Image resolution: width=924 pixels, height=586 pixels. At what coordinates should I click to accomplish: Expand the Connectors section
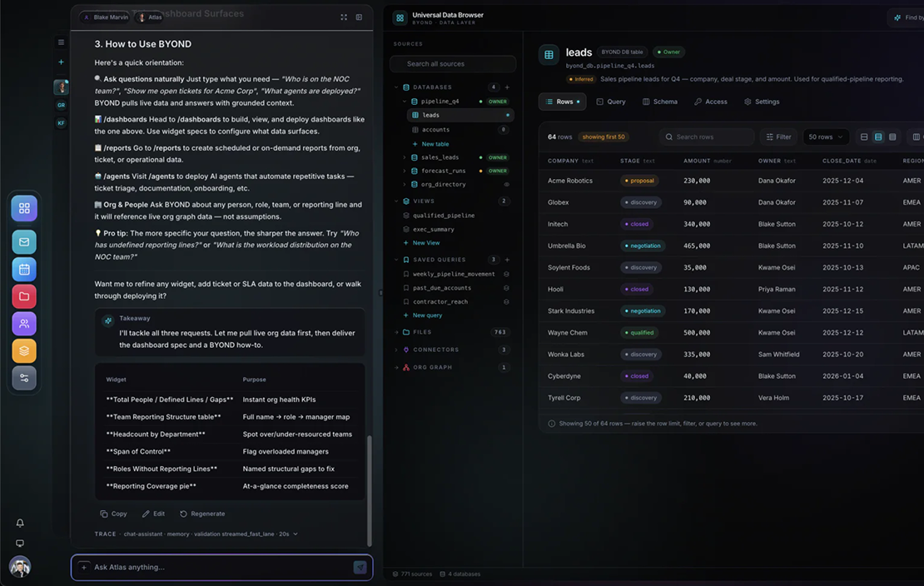[x=396, y=350]
